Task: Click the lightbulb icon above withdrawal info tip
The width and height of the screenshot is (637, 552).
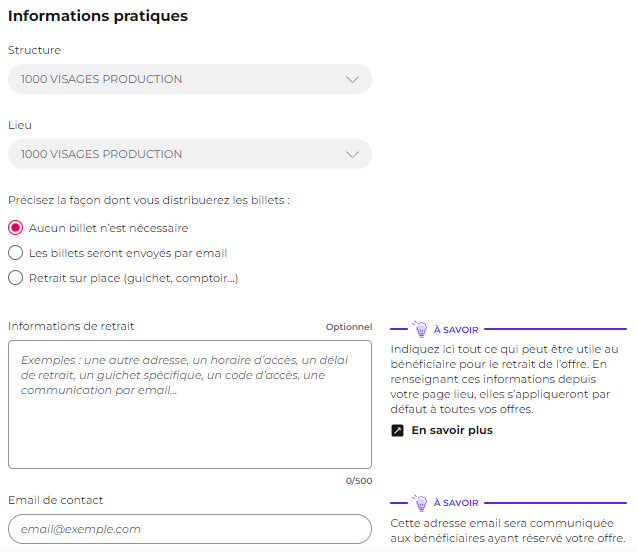Action: pos(420,329)
